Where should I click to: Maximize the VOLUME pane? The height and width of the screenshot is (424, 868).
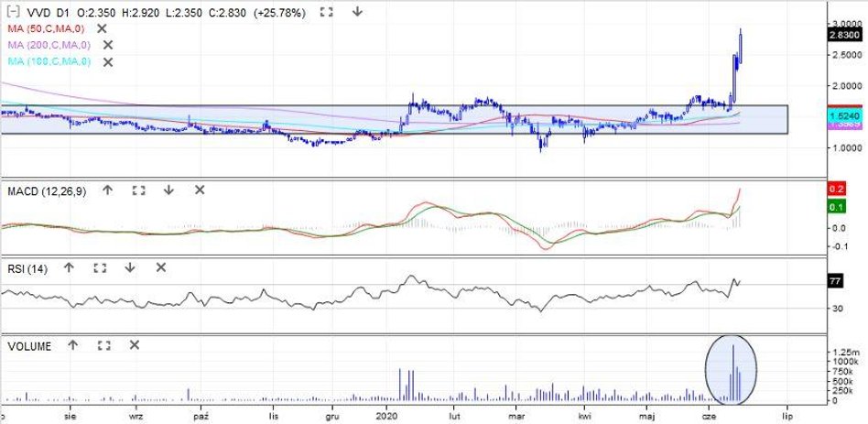coord(103,346)
